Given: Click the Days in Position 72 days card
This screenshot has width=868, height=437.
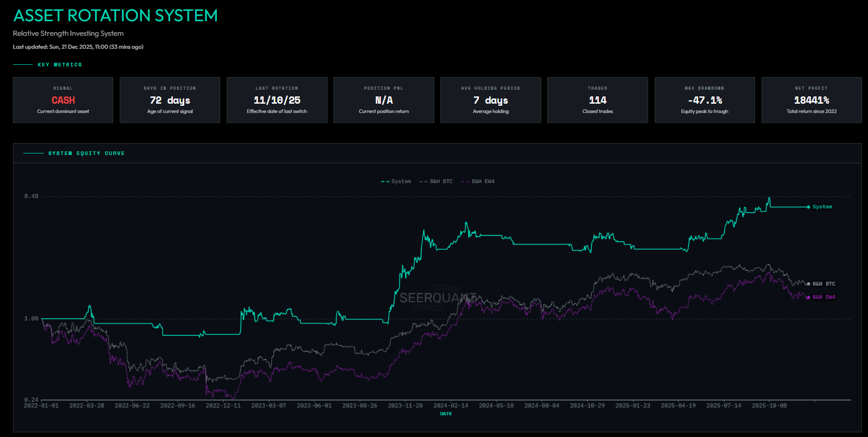Looking at the screenshot, I should coord(170,100).
